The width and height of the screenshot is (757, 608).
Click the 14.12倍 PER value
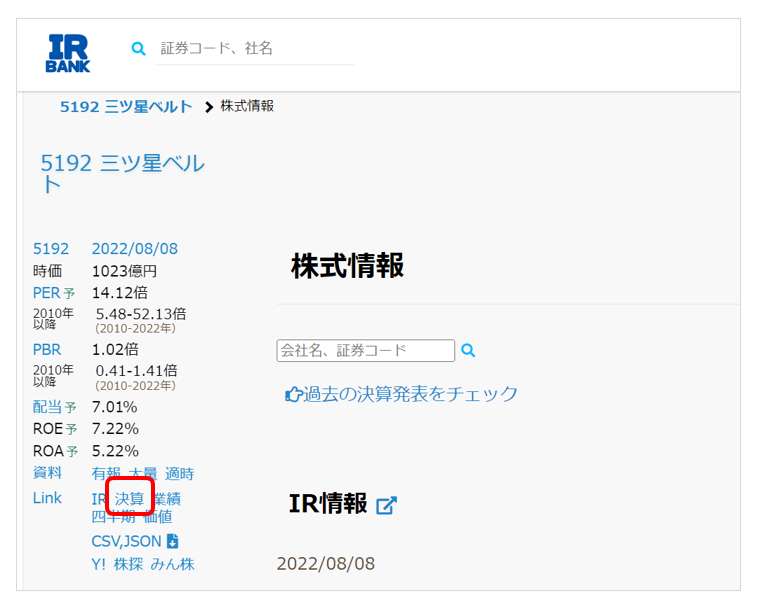pos(120,293)
